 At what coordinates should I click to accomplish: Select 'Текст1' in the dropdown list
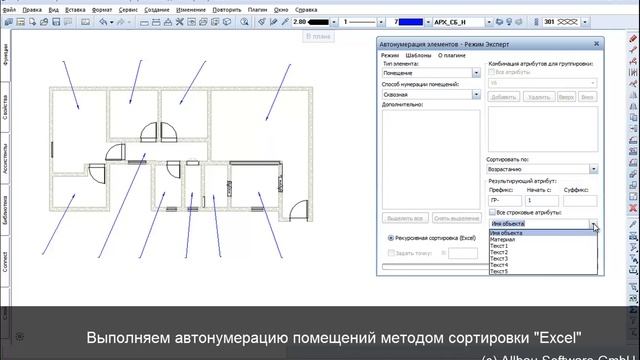pos(543,246)
